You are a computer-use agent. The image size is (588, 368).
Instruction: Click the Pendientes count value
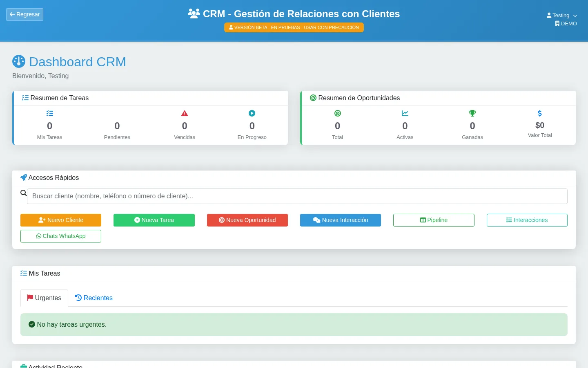[117, 126]
